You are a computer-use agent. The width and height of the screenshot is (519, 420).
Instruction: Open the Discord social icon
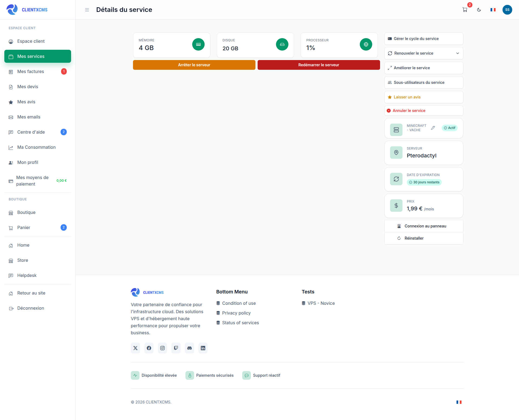point(189,348)
